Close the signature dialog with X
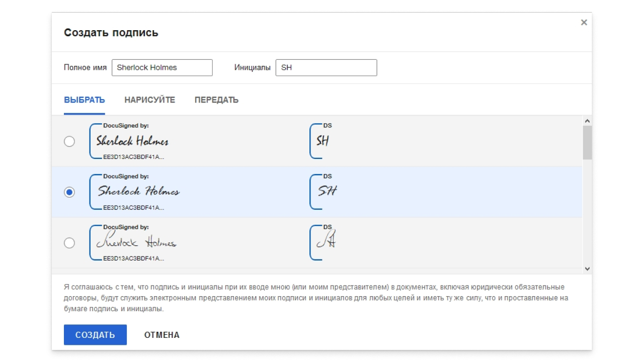644x362 pixels. click(x=584, y=22)
